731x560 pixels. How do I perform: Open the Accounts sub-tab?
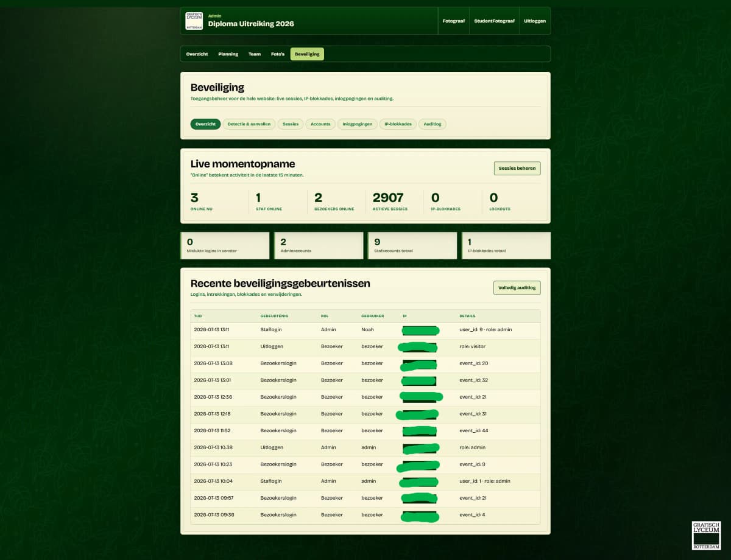point(320,124)
